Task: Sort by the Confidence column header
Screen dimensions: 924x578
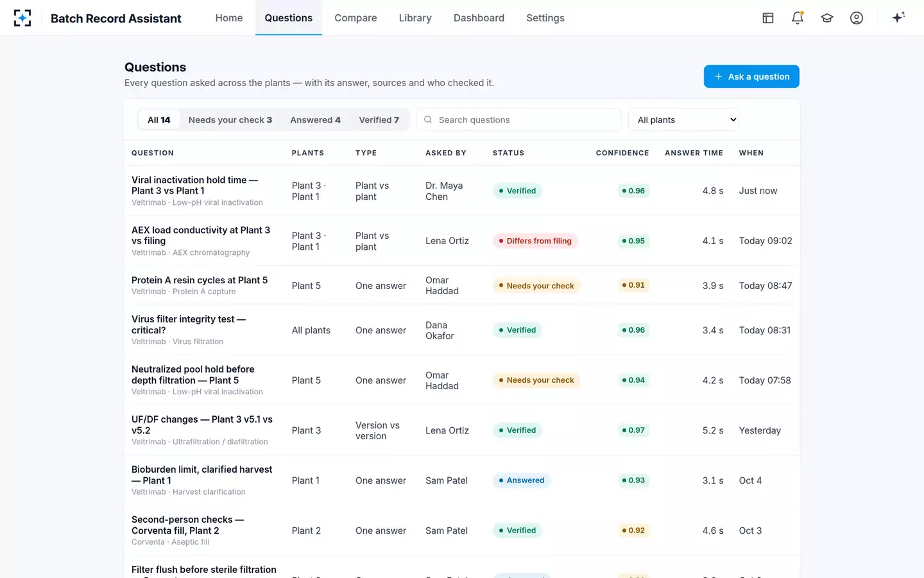Action: 622,153
